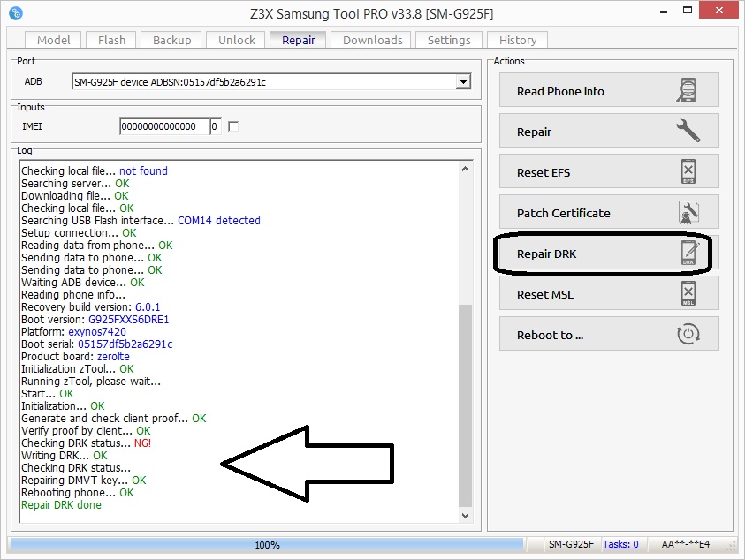
Task: Click the Repair DRK button
Action: coord(609,253)
